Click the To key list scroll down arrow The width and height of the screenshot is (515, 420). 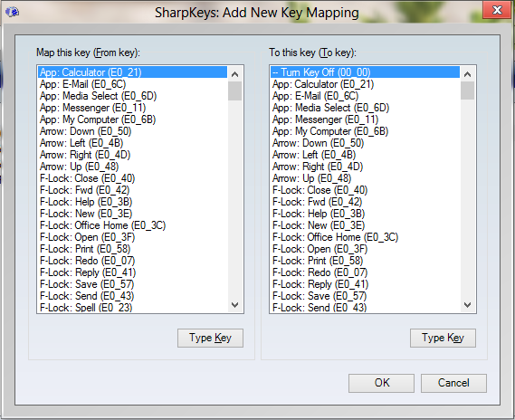(467, 305)
